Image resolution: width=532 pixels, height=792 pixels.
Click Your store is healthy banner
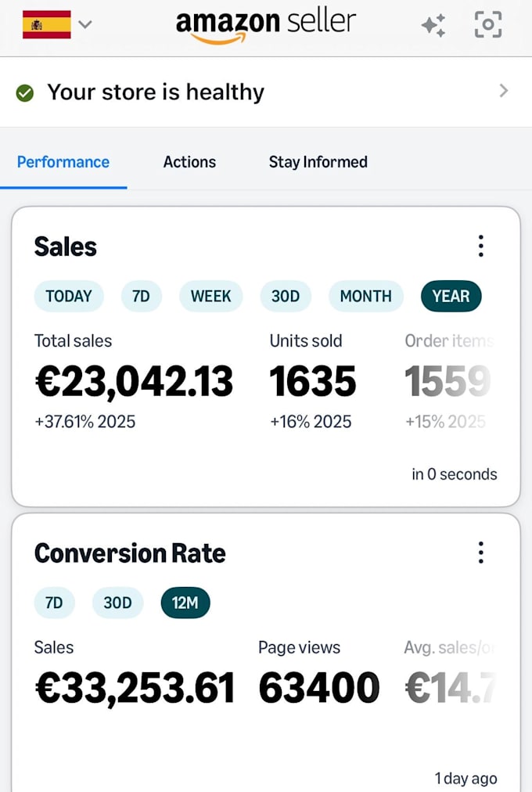pyautogui.click(x=266, y=92)
